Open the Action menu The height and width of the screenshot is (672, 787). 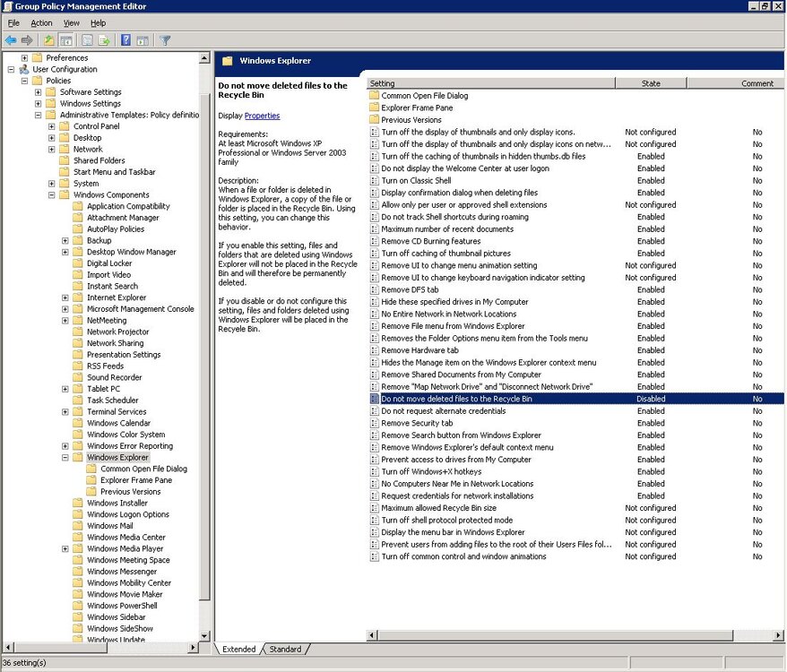coord(41,23)
